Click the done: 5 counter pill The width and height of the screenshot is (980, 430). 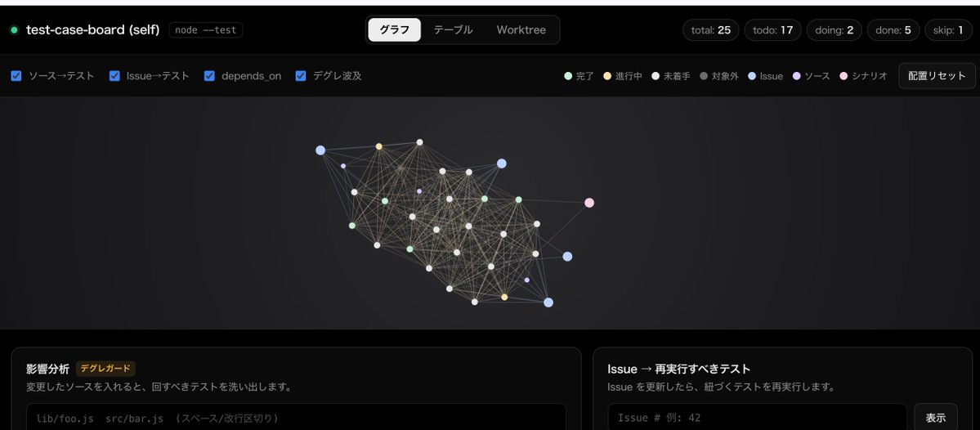(x=893, y=30)
